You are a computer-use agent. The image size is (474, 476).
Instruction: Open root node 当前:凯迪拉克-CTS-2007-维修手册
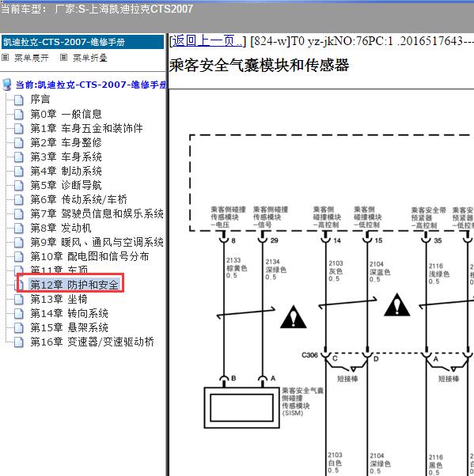coord(90,85)
